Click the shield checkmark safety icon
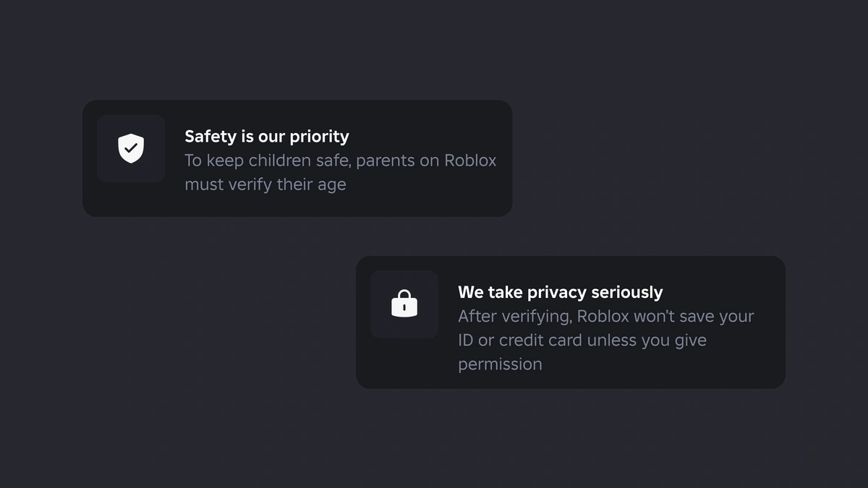 pos(131,148)
